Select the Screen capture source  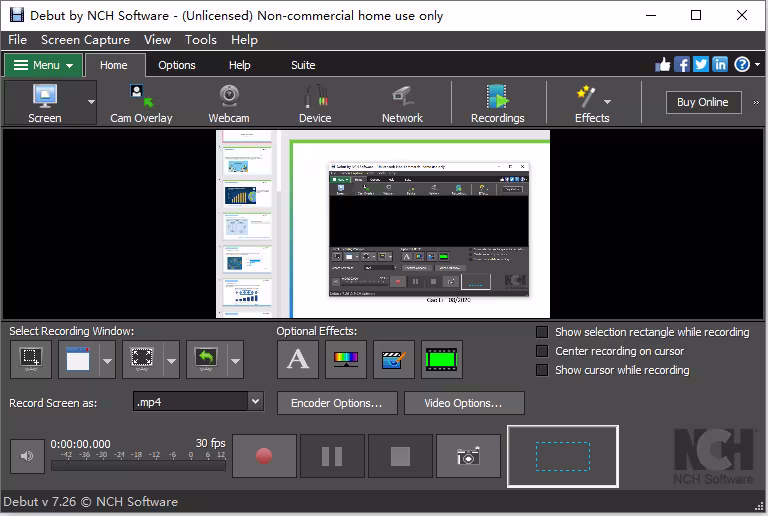(45, 103)
